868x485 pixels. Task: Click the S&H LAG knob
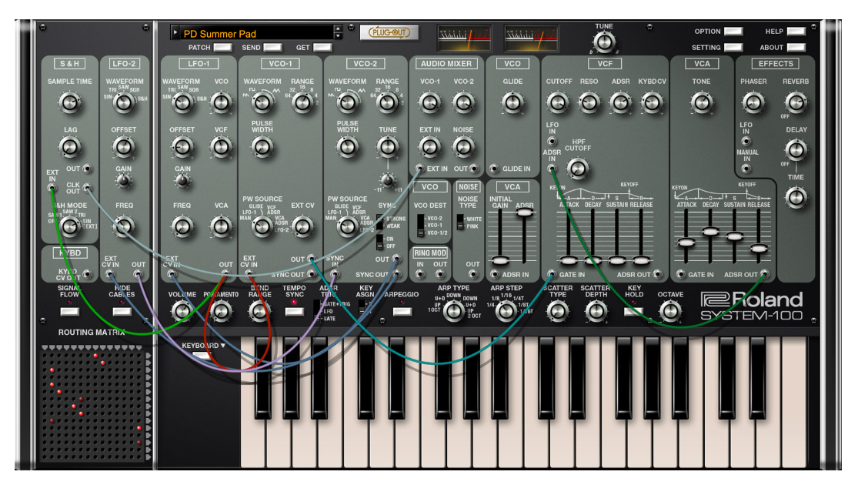[x=70, y=147]
